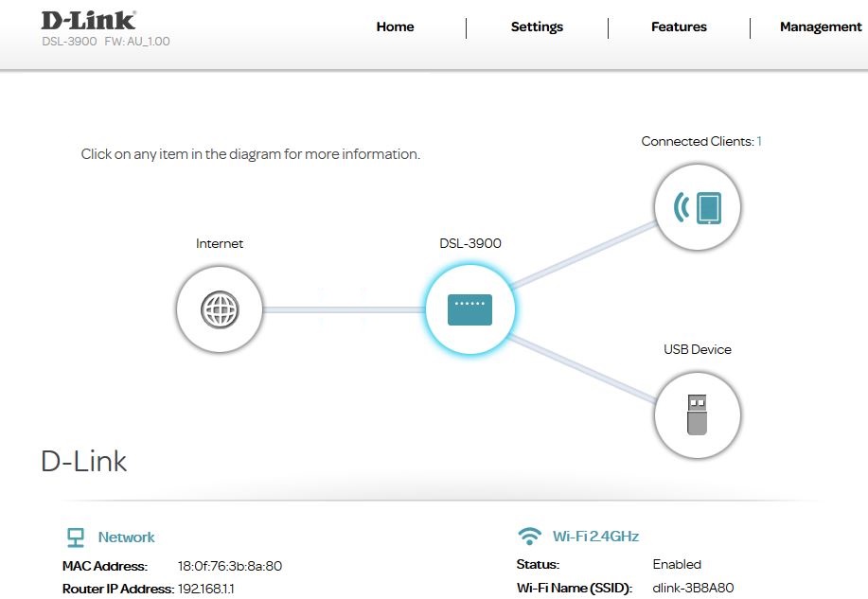Open the Management menu

821,26
